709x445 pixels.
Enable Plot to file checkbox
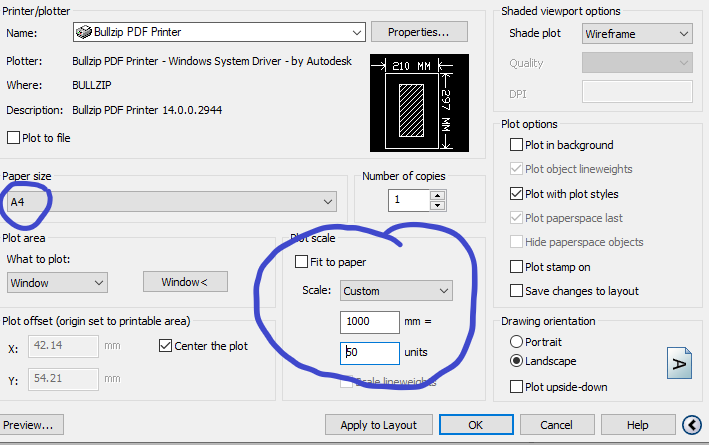14,137
